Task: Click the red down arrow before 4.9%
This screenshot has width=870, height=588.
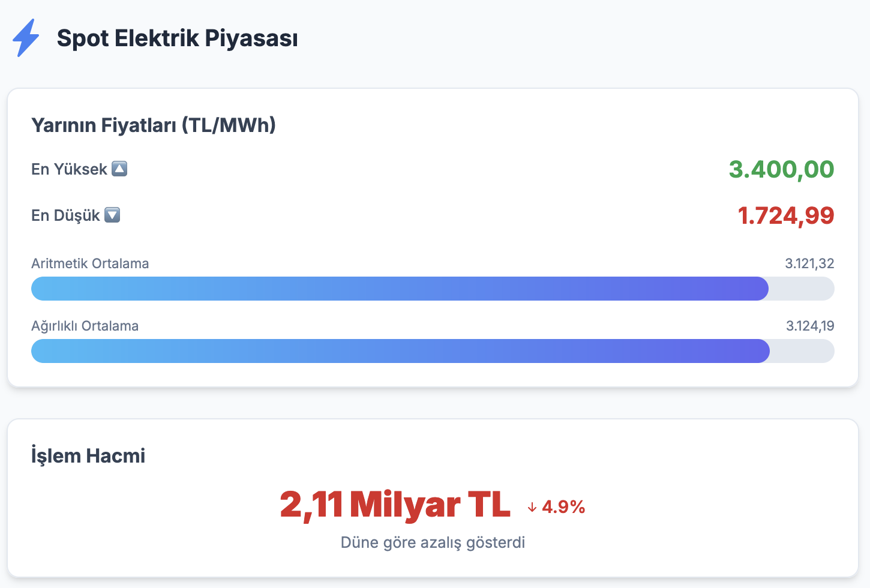Action: pyautogui.click(x=532, y=508)
